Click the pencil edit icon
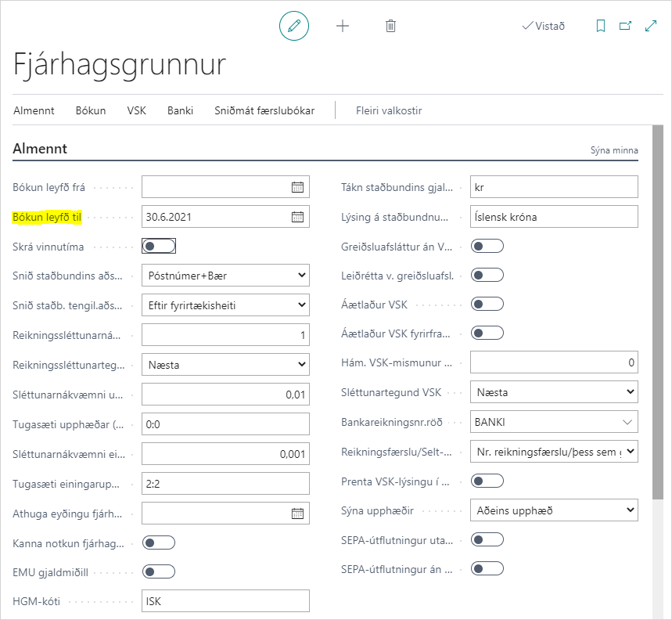Image resolution: width=672 pixels, height=620 pixels. 294,26
